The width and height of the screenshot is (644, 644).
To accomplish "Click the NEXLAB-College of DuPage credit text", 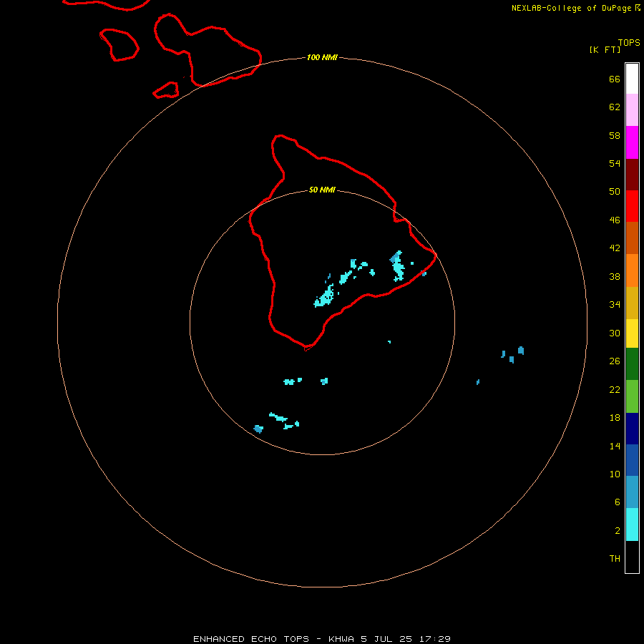I will point(571,8).
